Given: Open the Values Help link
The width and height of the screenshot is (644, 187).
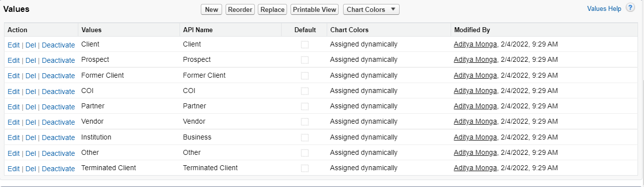Looking at the screenshot, I should pos(604,8).
